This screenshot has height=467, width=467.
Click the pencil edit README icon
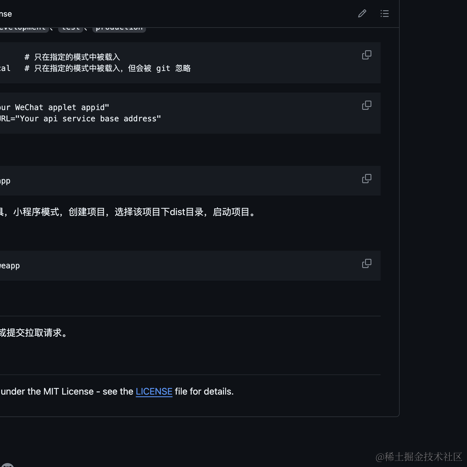[x=362, y=14]
